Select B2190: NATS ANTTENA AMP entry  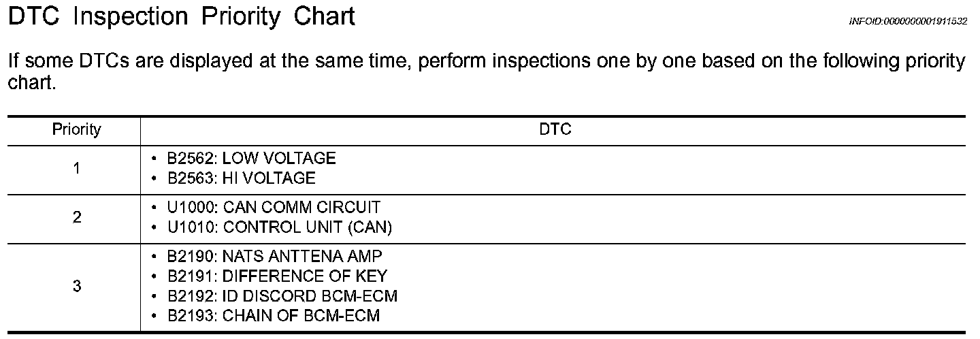point(275,256)
